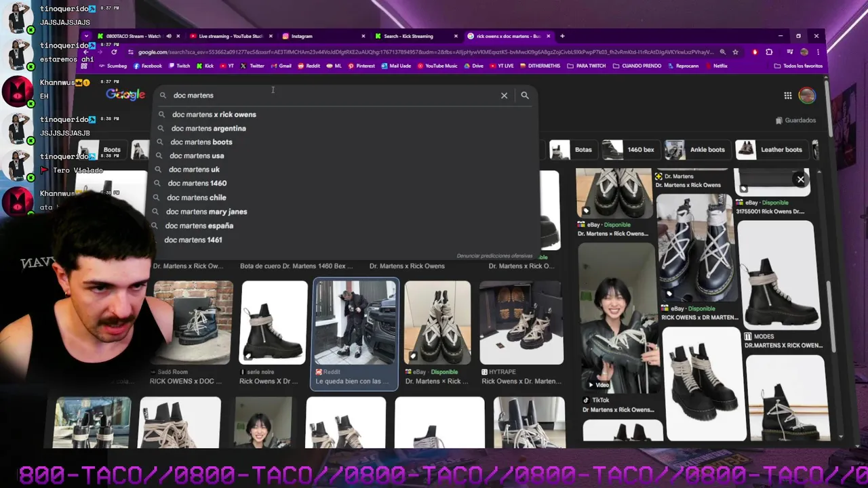Viewport: 868px width, 488px height.
Task: Open the YT LIVE bookmark
Action: point(502,66)
